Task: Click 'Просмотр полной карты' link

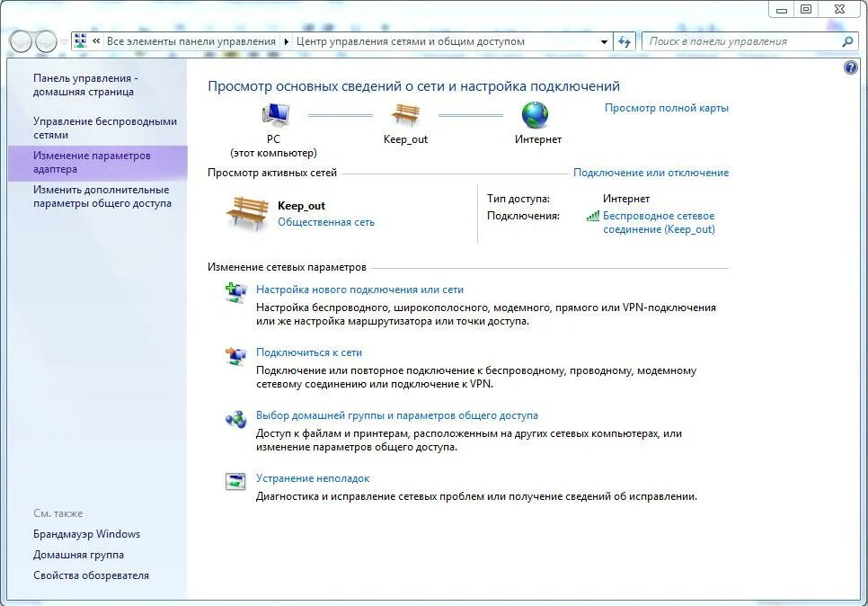Action: pos(667,108)
